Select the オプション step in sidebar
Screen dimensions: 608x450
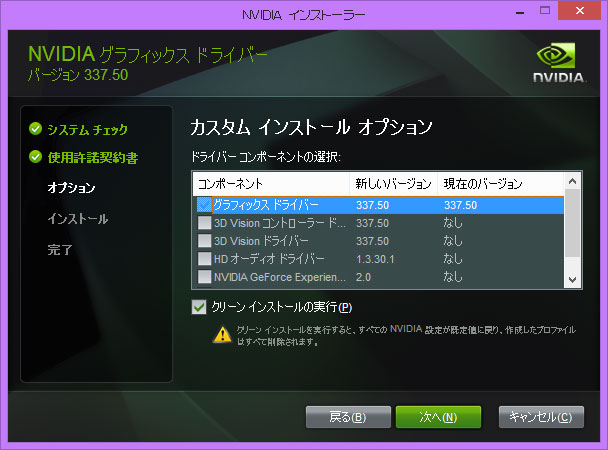coord(71,188)
